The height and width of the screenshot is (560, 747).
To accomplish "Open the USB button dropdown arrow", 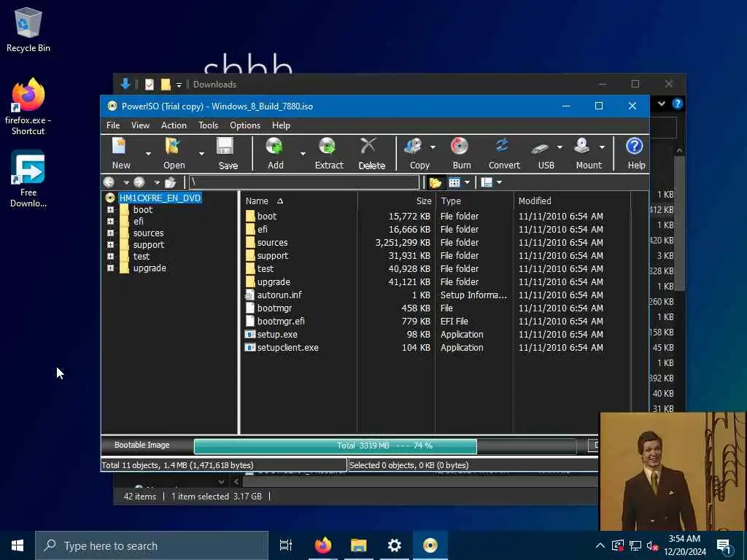I will tap(560, 147).
